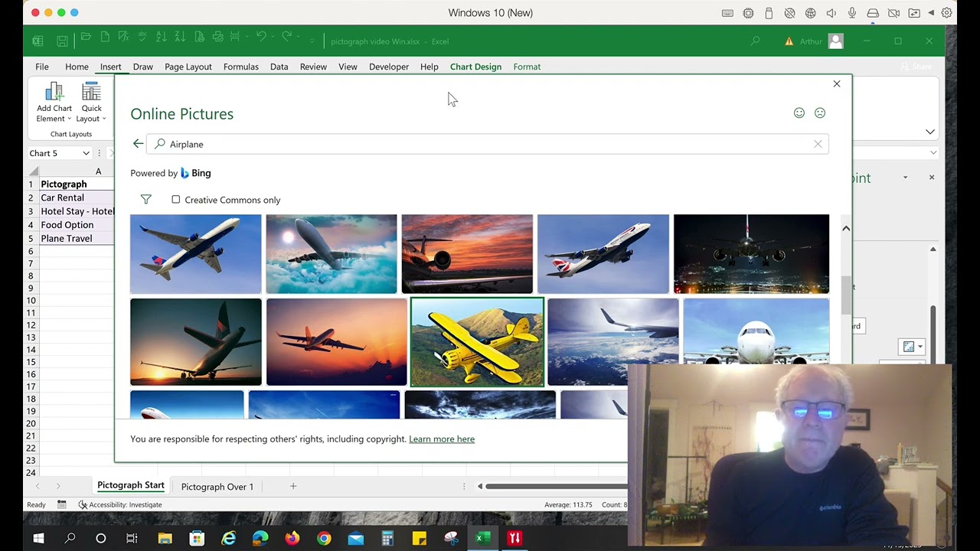980x551 pixels.
Task: Click the magnifier icon beside Airplane
Action: [160, 144]
